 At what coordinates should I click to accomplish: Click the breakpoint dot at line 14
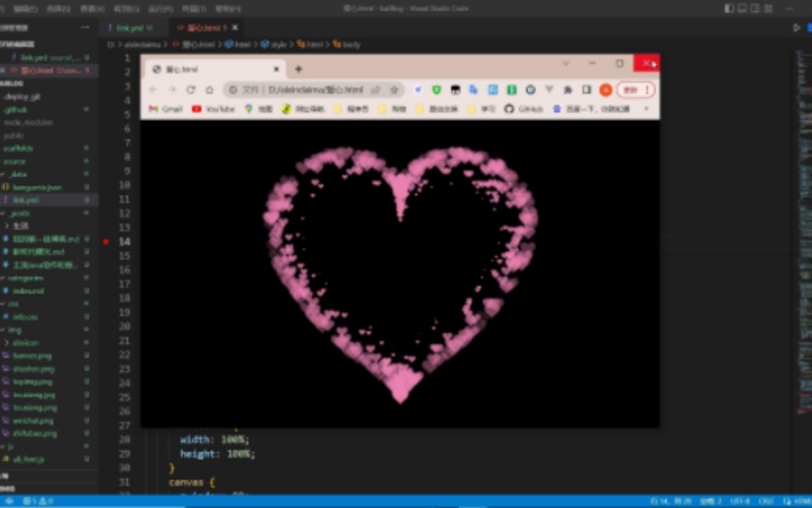coord(106,242)
